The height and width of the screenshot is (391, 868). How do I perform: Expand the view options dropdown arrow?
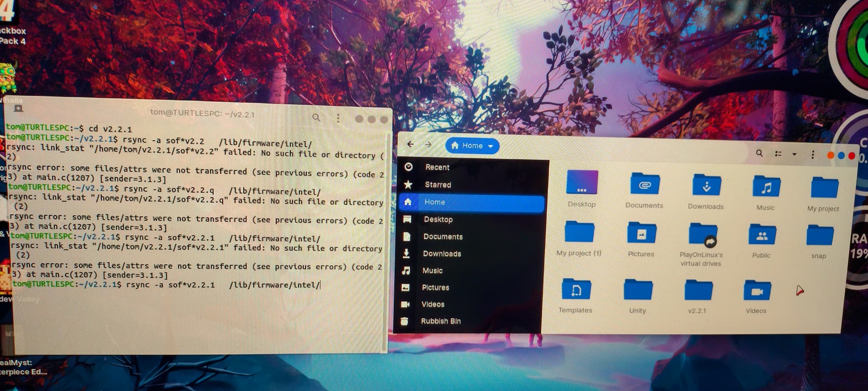click(x=794, y=154)
